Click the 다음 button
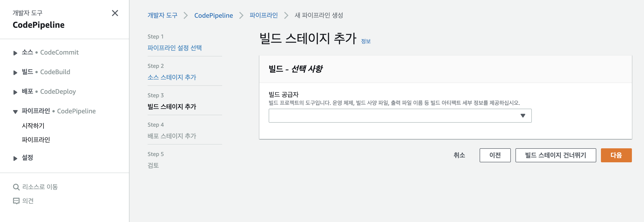 (616, 155)
